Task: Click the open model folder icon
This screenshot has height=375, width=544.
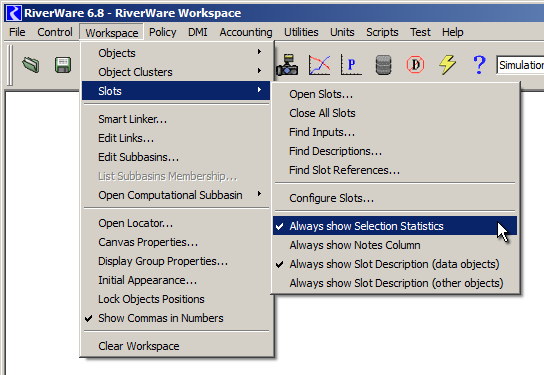Action: [x=31, y=65]
